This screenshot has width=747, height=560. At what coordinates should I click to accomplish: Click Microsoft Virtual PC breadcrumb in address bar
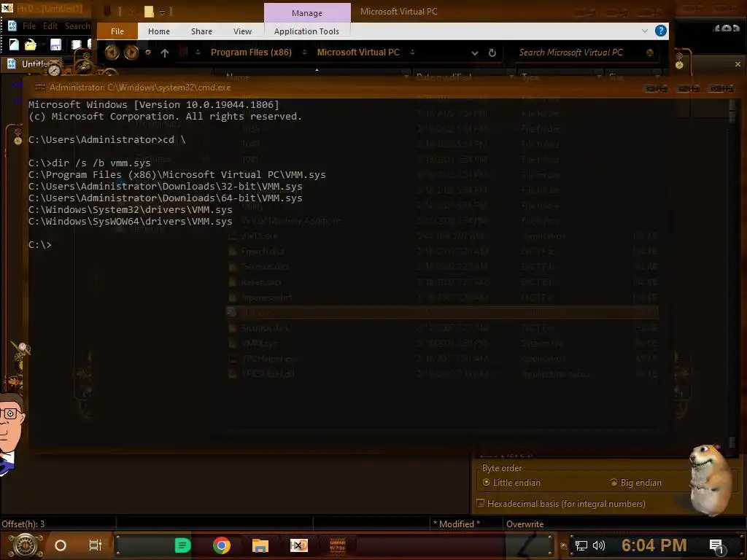tap(358, 52)
